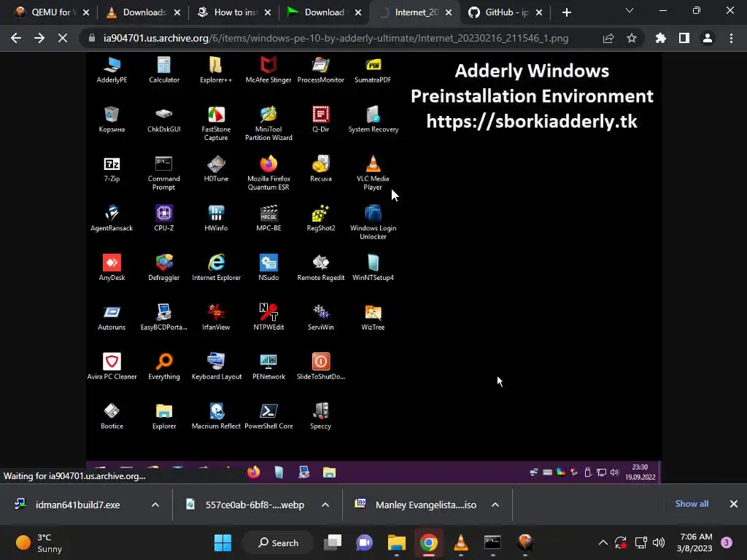747x560 pixels.
Task: Open the Chrome profile avatar menu
Action: tap(708, 38)
